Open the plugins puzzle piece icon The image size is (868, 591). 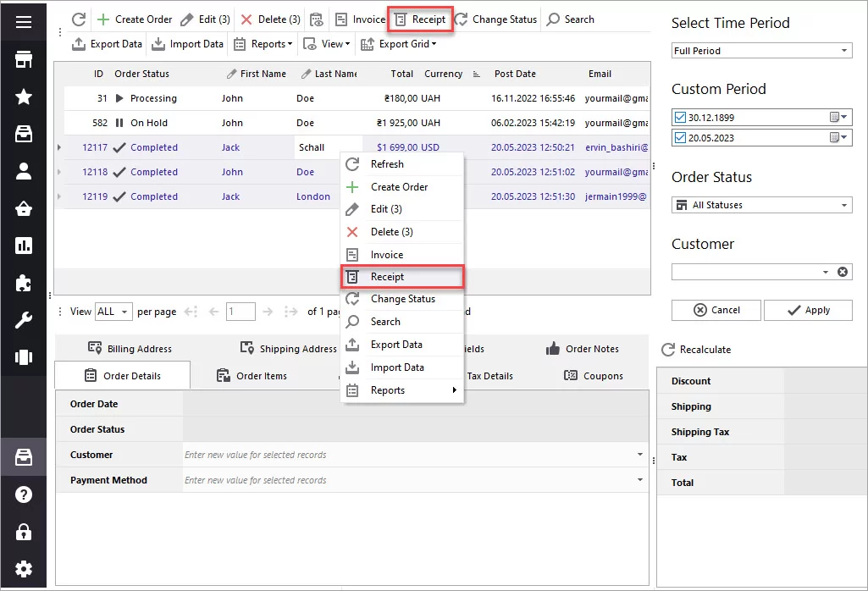(24, 283)
